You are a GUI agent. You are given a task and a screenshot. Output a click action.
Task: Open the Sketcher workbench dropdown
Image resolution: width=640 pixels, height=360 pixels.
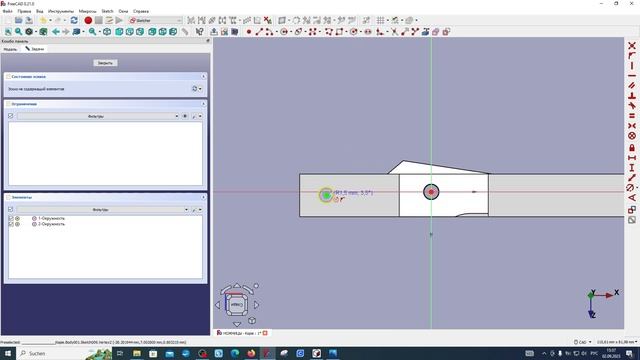156,20
